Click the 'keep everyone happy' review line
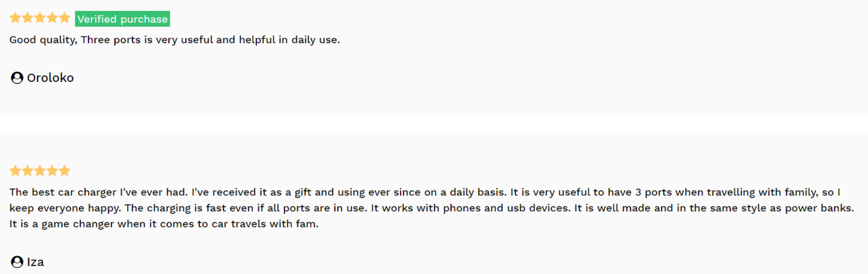This screenshot has height=274, width=868. click(x=432, y=208)
